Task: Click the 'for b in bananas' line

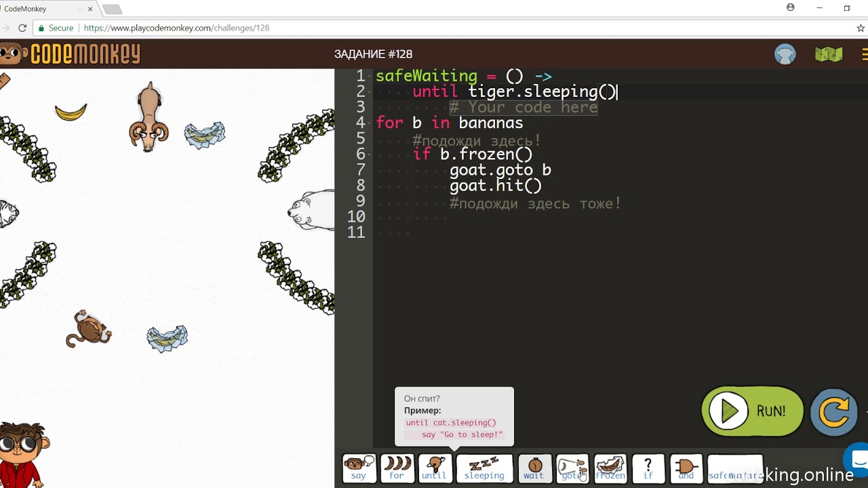Action: point(450,123)
